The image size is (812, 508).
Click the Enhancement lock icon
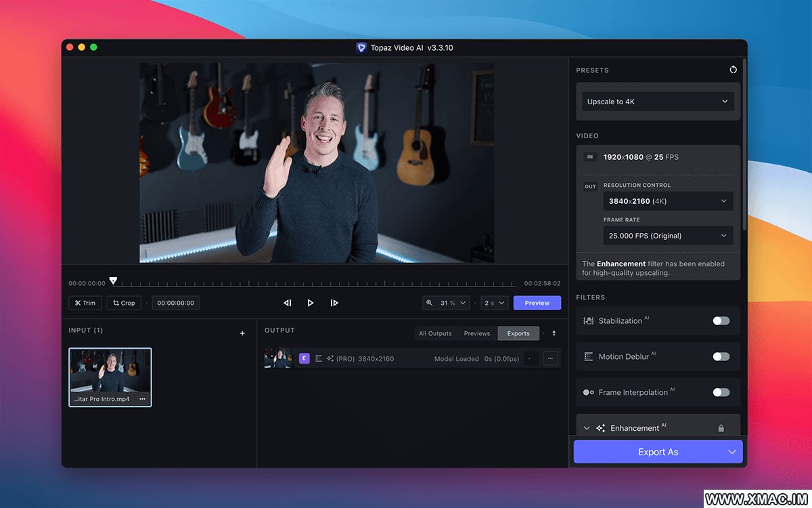721,428
